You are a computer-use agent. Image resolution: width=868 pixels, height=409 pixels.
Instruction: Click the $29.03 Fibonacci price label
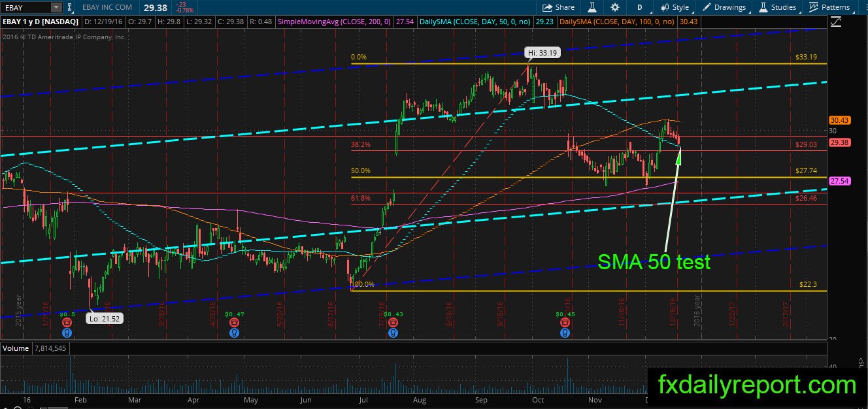pyautogui.click(x=807, y=144)
